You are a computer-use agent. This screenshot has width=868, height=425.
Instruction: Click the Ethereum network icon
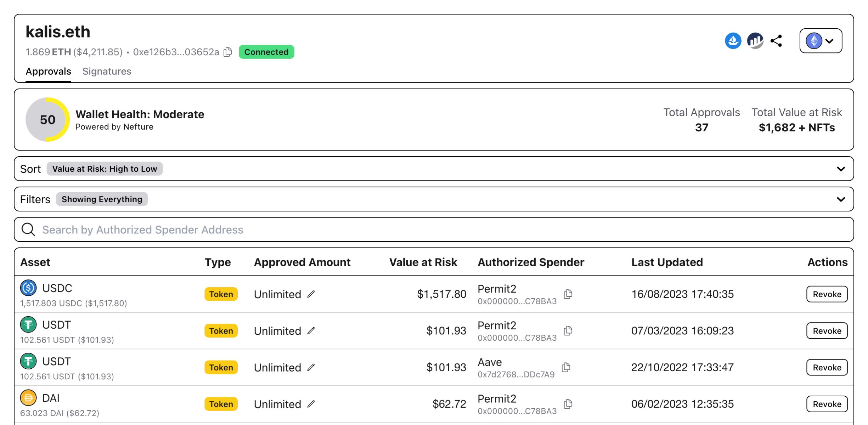[814, 40]
